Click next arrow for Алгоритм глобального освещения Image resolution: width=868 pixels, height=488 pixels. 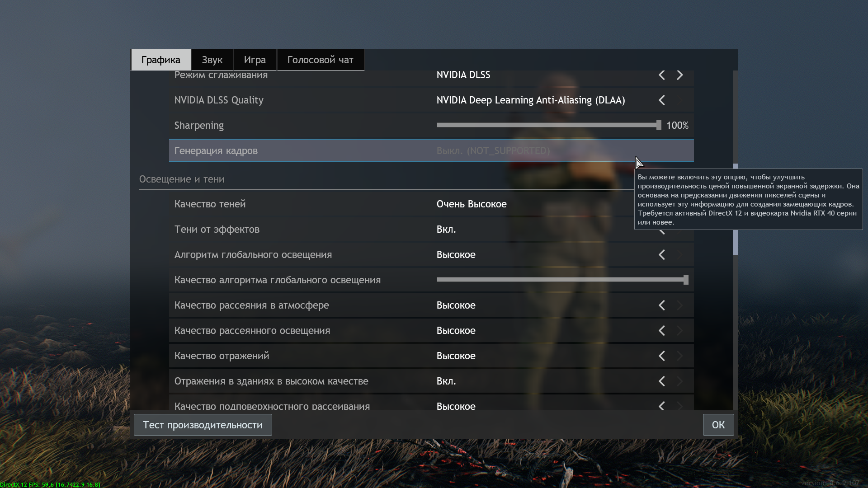680,255
